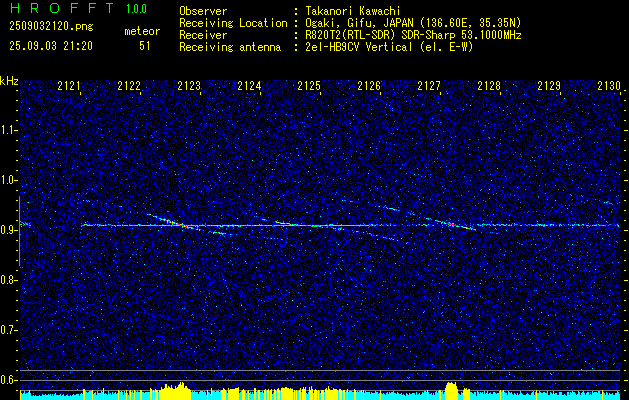Click the 2124 time axis marker
Viewport: 629px width, 400px height.
(x=249, y=86)
